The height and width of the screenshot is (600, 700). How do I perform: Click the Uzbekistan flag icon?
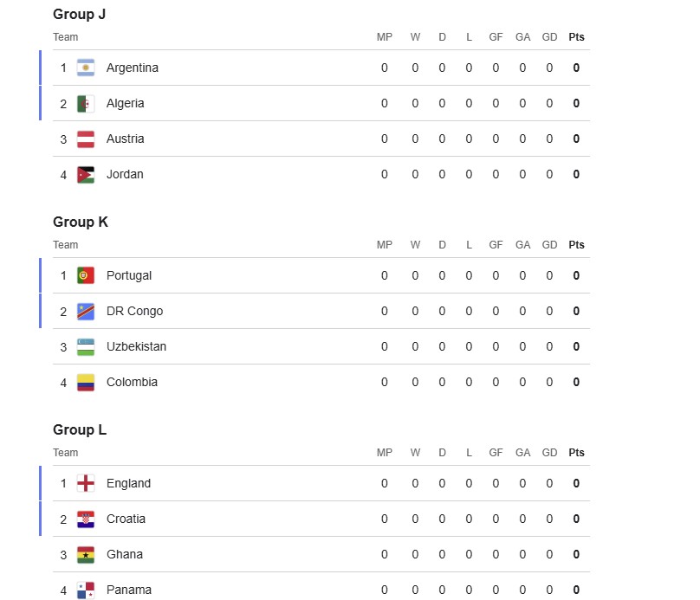pos(85,346)
